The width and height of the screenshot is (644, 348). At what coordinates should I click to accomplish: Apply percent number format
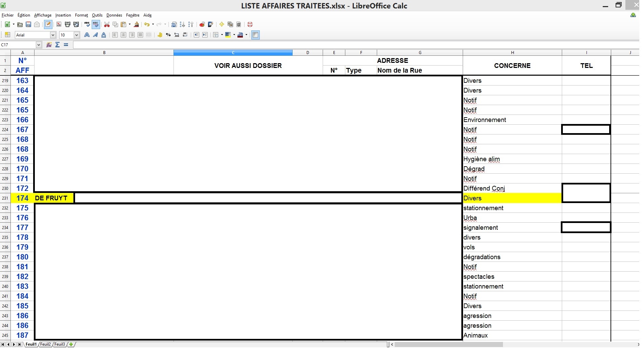point(168,35)
